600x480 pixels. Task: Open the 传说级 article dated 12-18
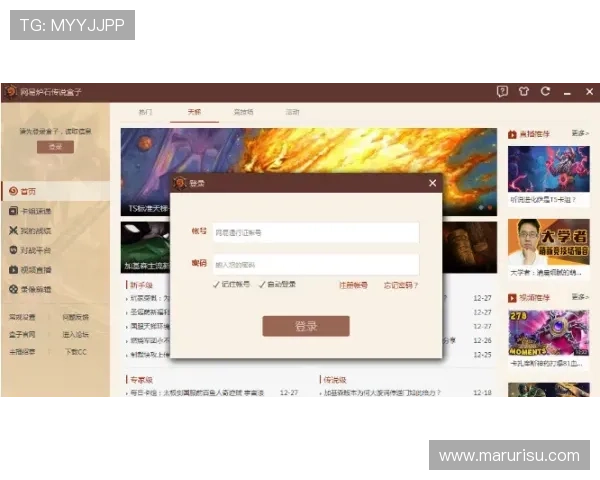(x=406, y=393)
